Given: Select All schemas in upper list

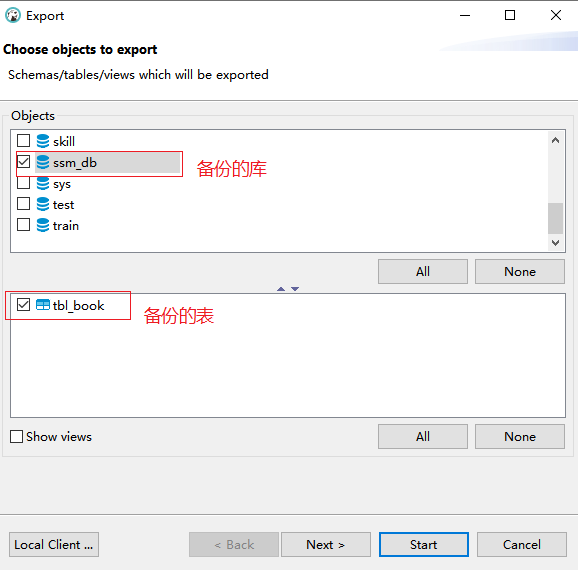Looking at the screenshot, I should (423, 272).
